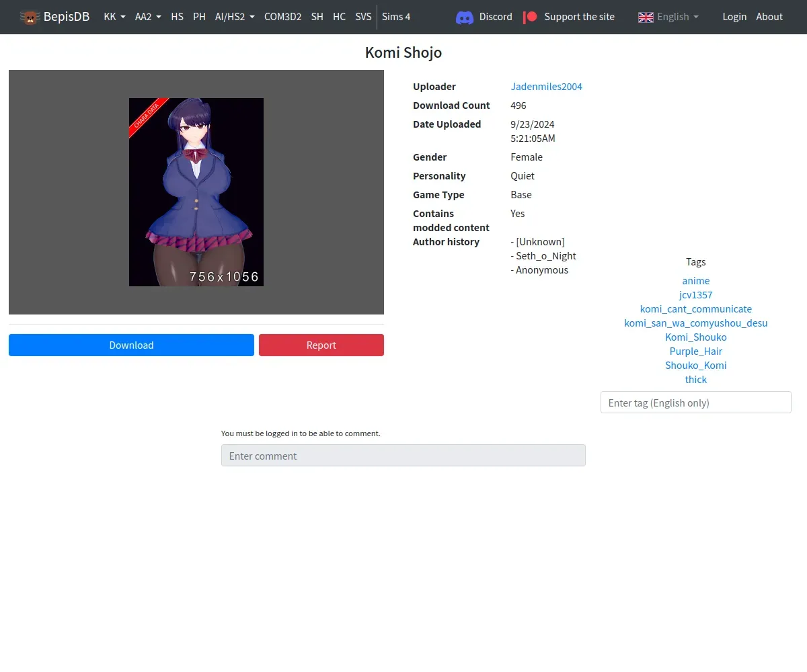Viewport: 807px width, 672px height.
Task: Select the Purple_Hair tag
Action: click(696, 351)
